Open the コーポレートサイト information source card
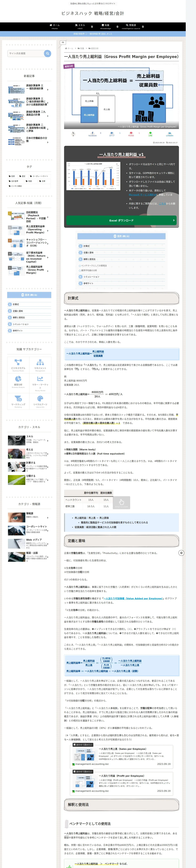The height and width of the screenshot is (868, 196). pyautogui.click(x=29, y=530)
